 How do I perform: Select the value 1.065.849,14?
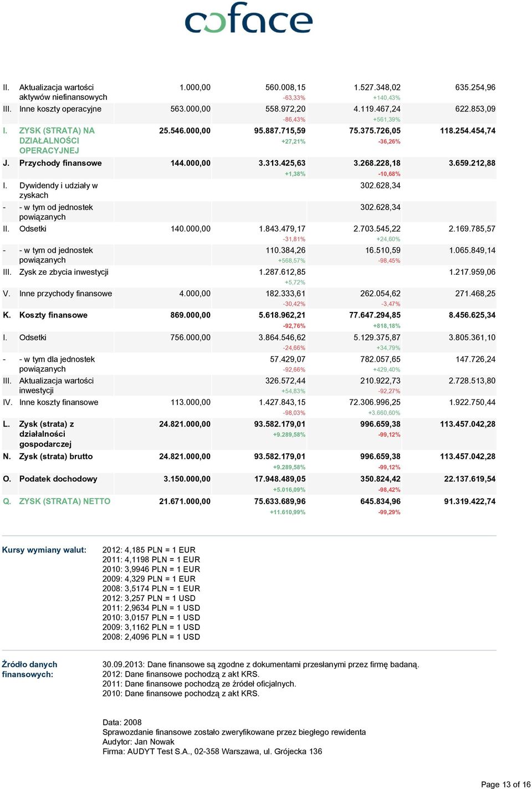[x=472, y=250]
